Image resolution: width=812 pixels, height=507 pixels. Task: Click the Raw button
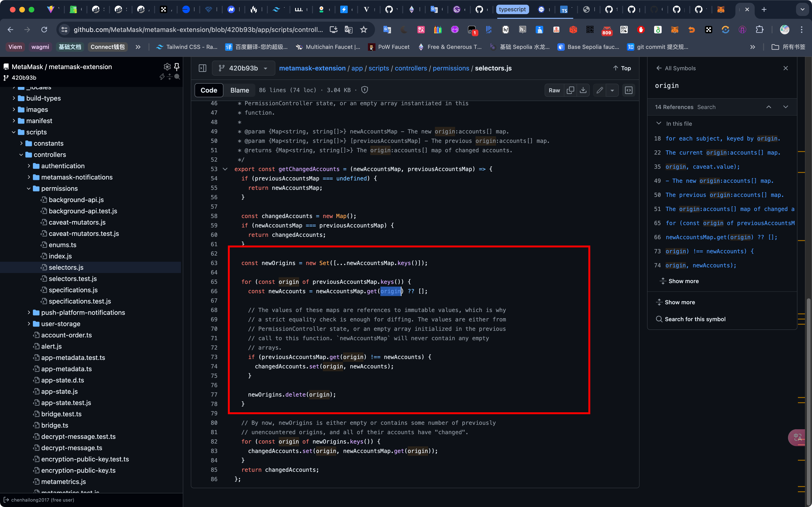[x=554, y=90]
